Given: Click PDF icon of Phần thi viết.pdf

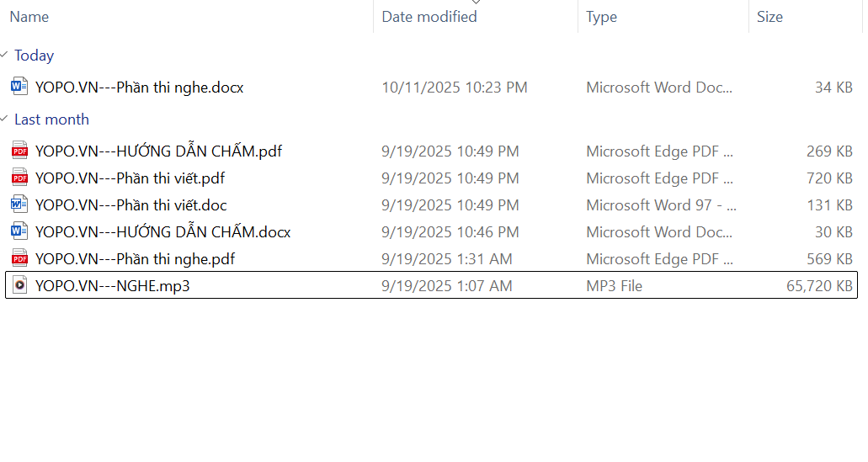Looking at the screenshot, I should coord(19,178).
